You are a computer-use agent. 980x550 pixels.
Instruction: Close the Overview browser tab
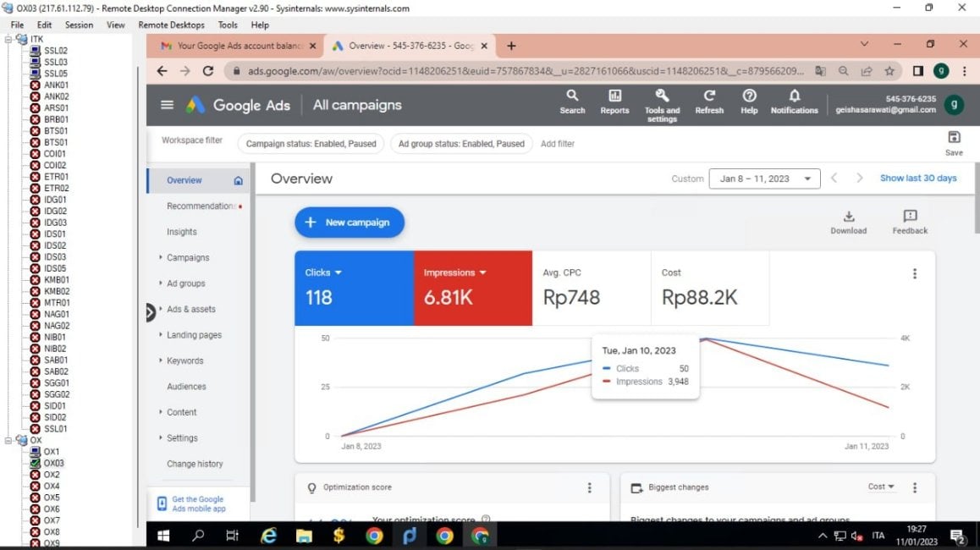coord(484,46)
